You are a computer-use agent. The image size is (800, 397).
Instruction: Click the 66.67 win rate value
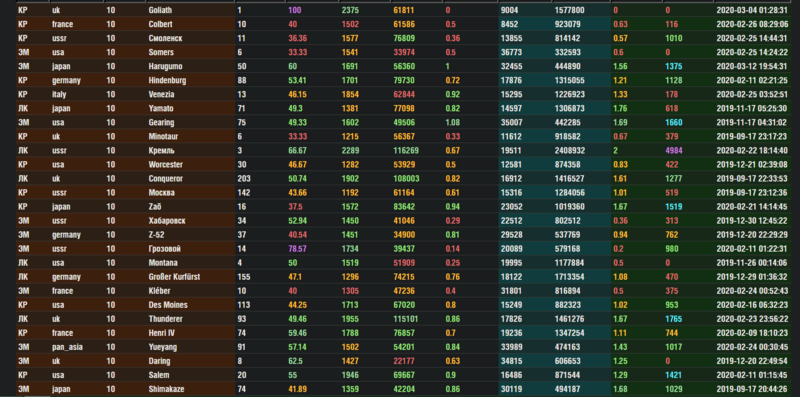click(298, 151)
